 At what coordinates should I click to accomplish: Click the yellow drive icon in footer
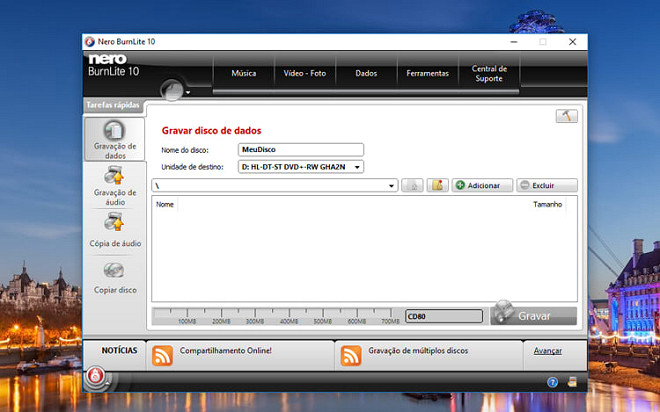(572, 382)
